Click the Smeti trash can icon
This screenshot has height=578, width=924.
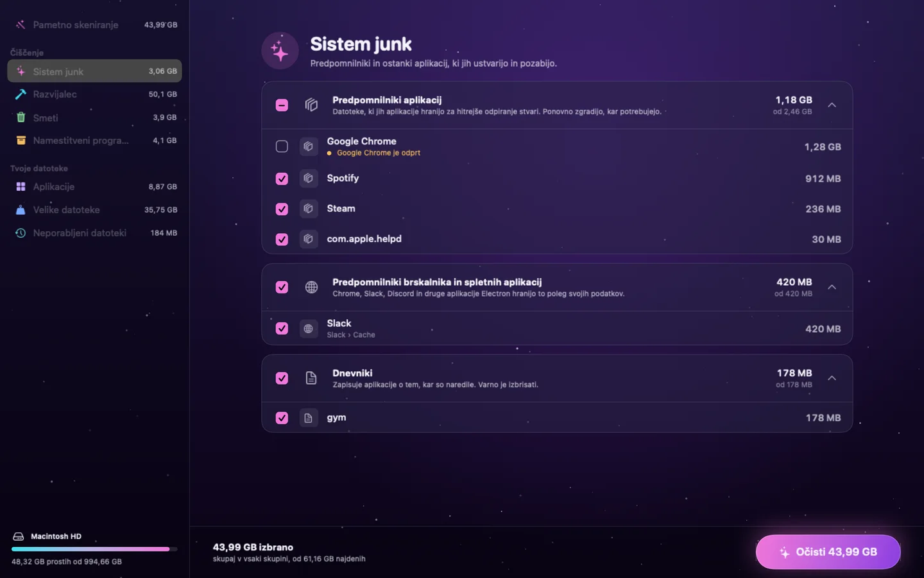coord(21,118)
